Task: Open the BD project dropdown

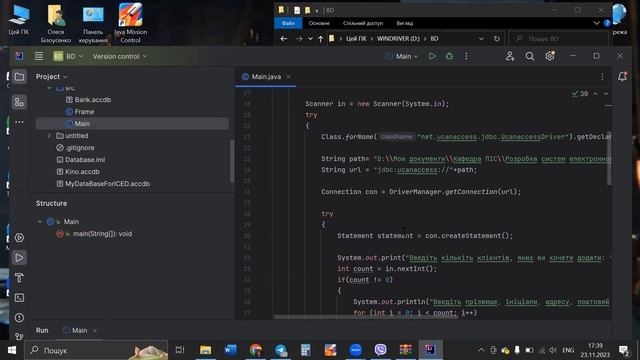Action: (68, 56)
